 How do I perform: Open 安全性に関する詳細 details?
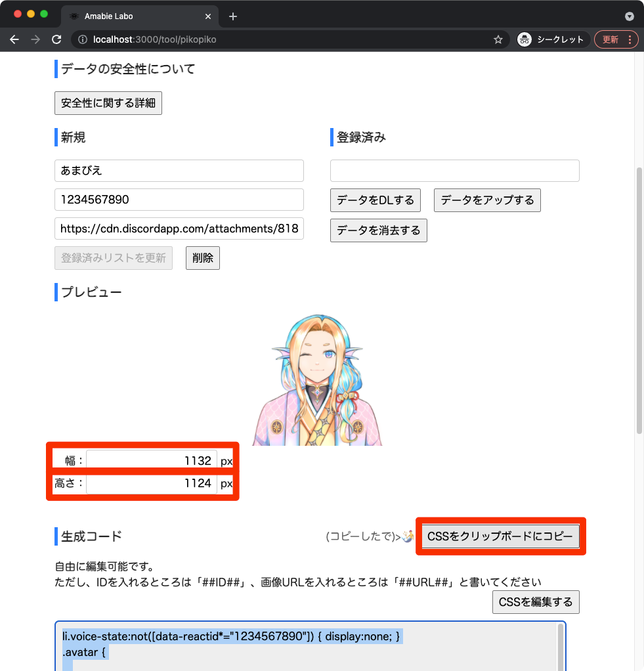point(108,103)
